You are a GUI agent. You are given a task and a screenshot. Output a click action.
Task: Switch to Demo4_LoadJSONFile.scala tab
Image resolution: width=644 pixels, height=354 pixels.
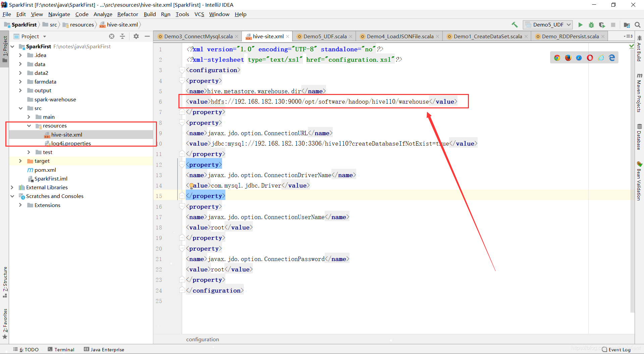(x=400, y=36)
